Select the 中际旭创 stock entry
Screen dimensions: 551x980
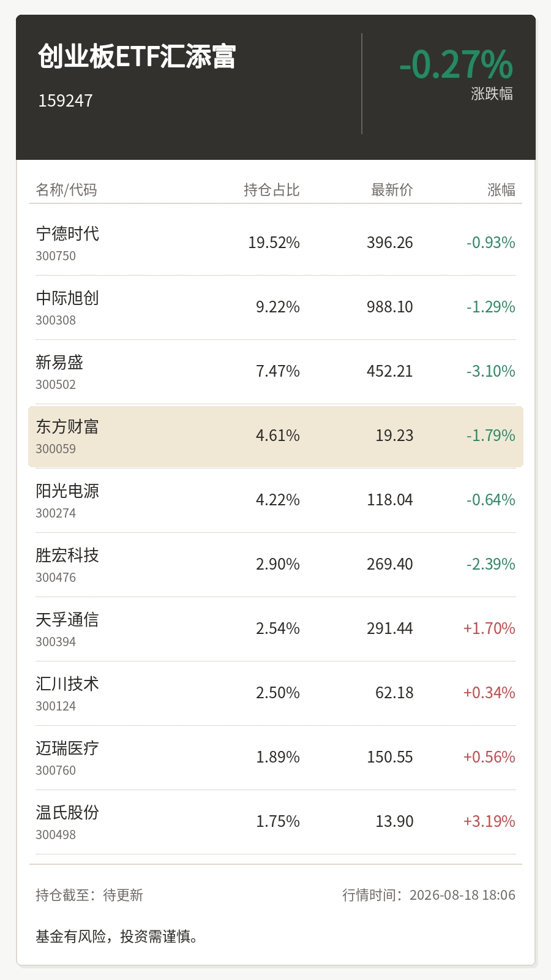[x=275, y=307]
